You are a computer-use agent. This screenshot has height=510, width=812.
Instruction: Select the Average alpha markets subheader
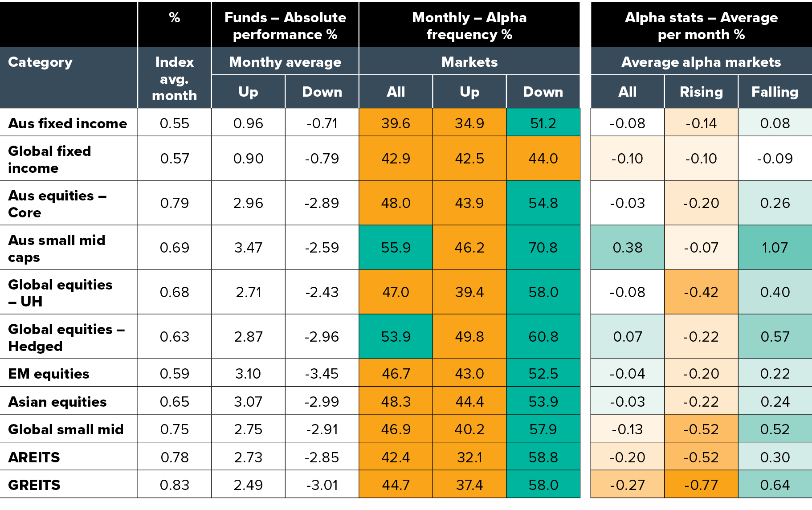(701, 62)
